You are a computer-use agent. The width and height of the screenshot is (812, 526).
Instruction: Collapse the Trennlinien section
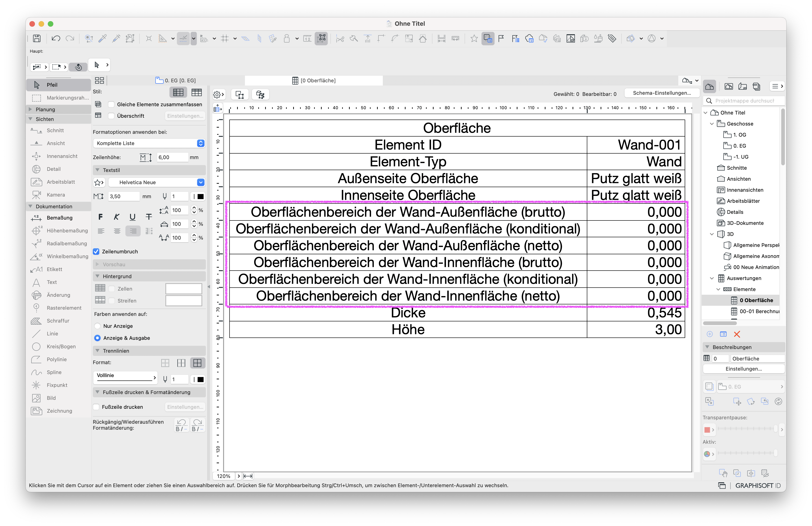(x=98, y=351)
